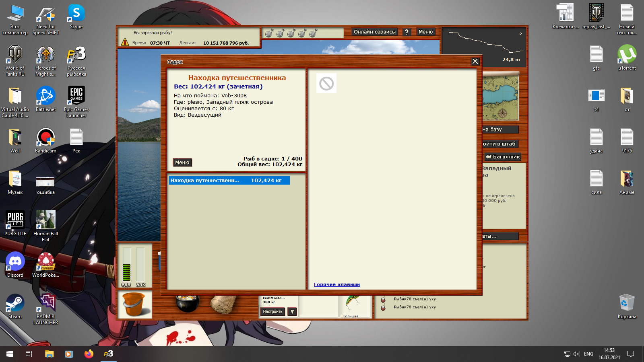The image size is (644, 362).
Task: Open File Explorer from taskbar
Action: point(49,354)
